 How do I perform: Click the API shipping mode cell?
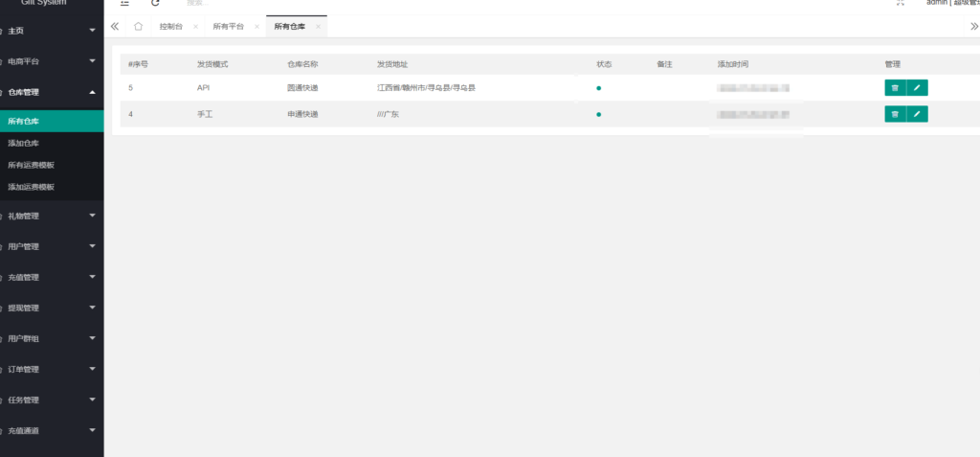tap(203, 88)
